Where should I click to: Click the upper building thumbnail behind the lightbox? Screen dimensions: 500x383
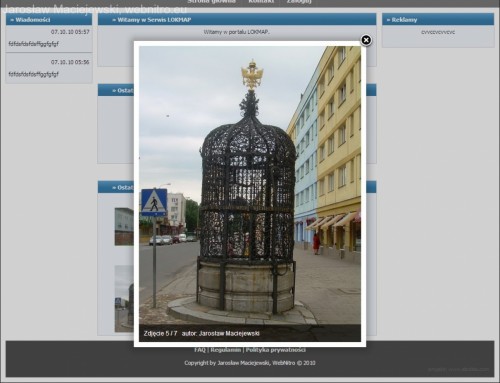124,227
